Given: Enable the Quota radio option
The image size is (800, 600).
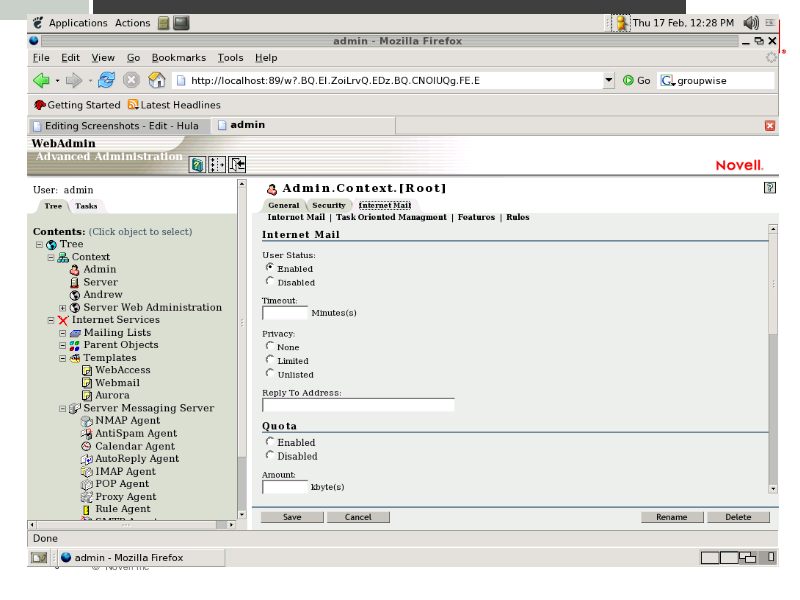Looking at the screenshot, I should [x=270, y=441].
